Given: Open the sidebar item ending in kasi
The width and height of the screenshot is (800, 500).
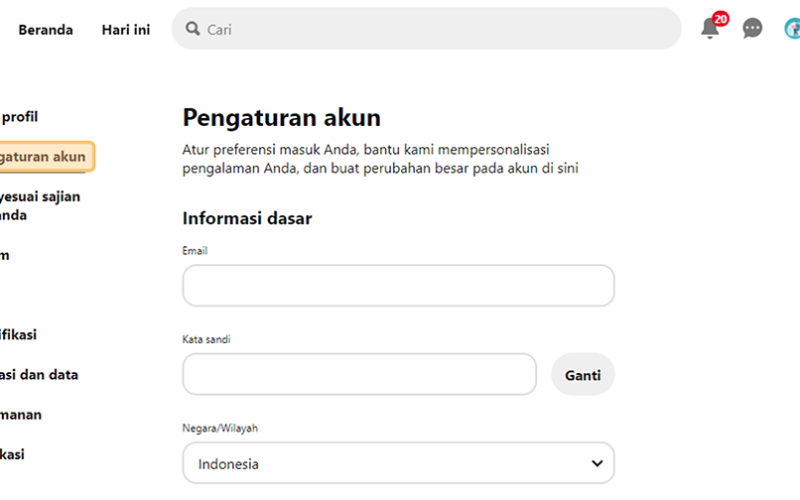Looking at the screenshot, I should point(12,454).
